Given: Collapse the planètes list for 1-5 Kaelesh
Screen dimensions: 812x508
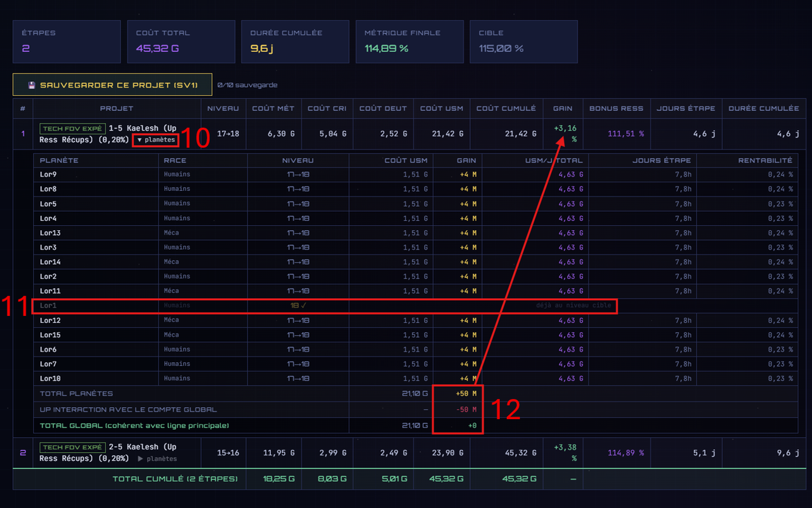Looking at the screenshot, I should [156, 140].
